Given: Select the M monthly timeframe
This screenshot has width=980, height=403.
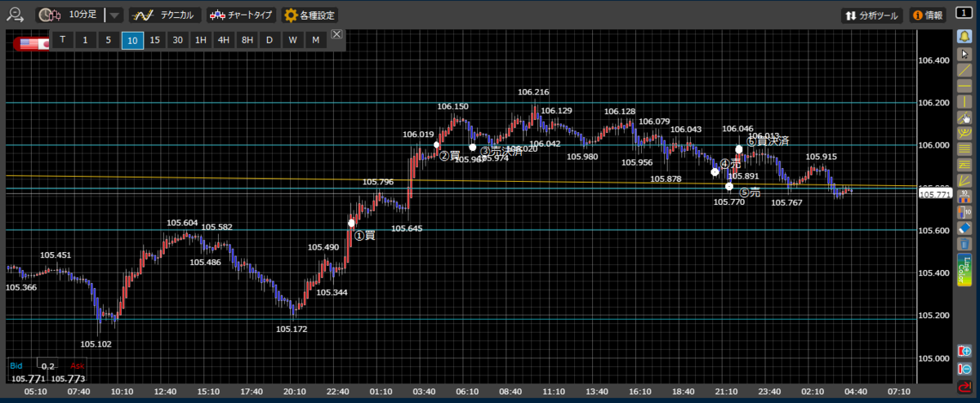Looking at the screenshot, I should click(x=316, y=40).
